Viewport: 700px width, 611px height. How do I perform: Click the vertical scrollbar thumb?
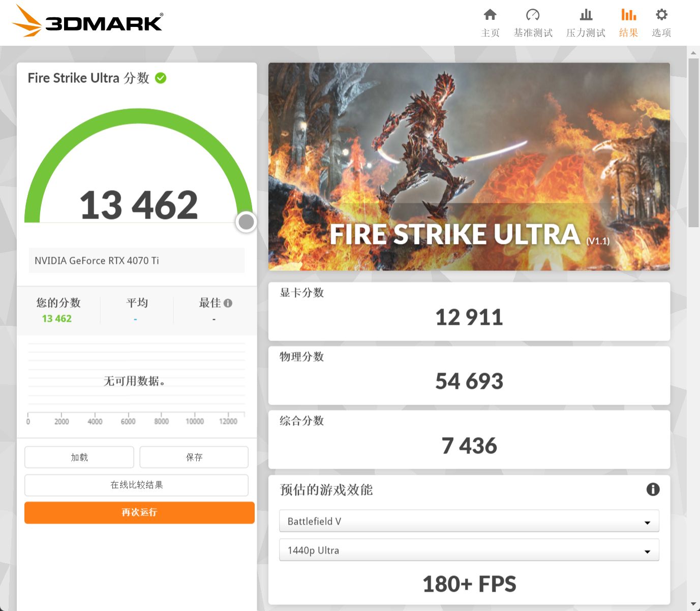(x=693, y=143)
